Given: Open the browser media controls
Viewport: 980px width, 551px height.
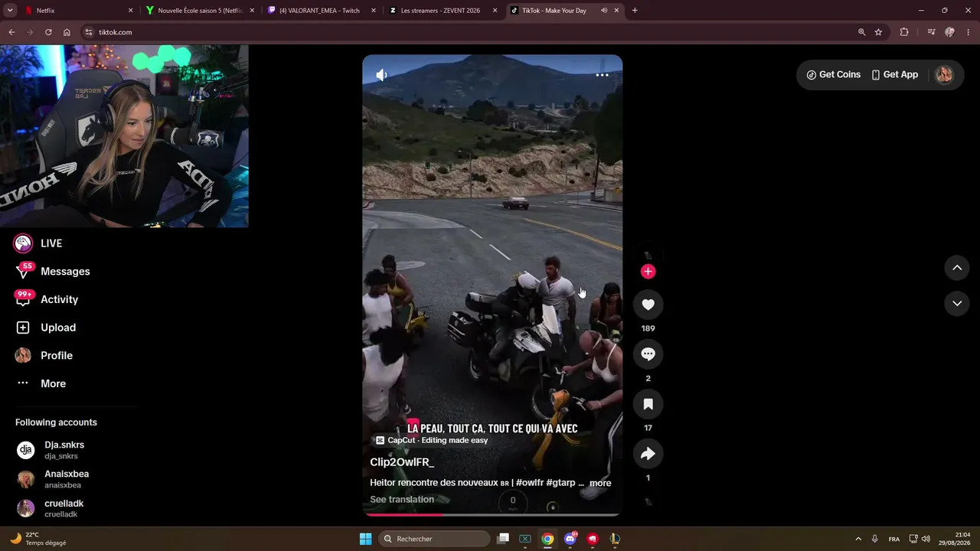Looking at the screenshot, I should click(931, 32).
